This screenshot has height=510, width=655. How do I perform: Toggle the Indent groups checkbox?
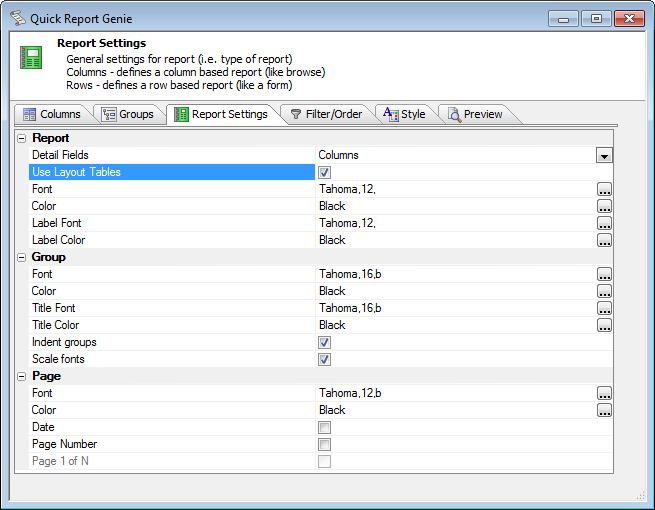325,342
